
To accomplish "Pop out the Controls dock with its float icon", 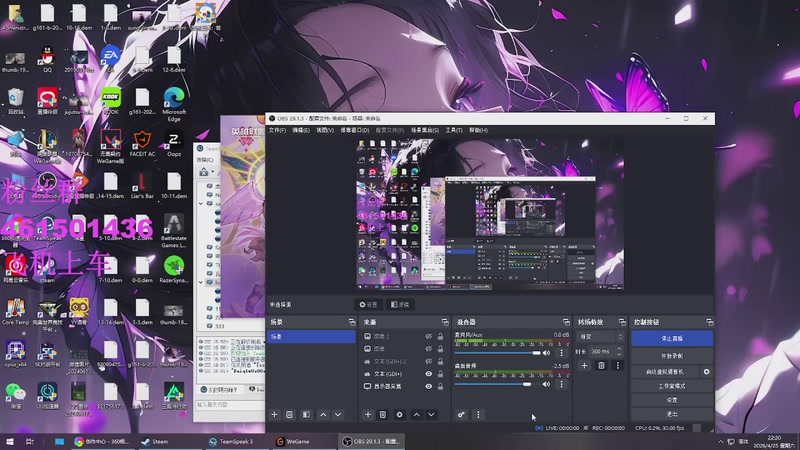I will 710,322.
